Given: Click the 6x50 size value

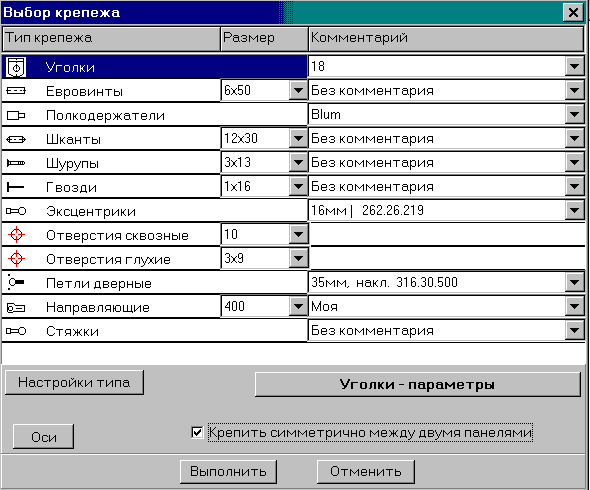Looking at the screenshot, I should tap(255, 90).
